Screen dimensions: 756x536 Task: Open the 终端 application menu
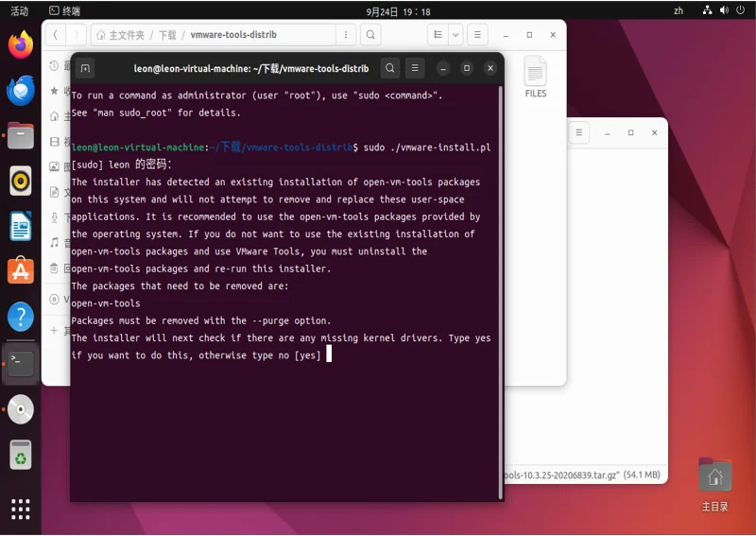64,10
